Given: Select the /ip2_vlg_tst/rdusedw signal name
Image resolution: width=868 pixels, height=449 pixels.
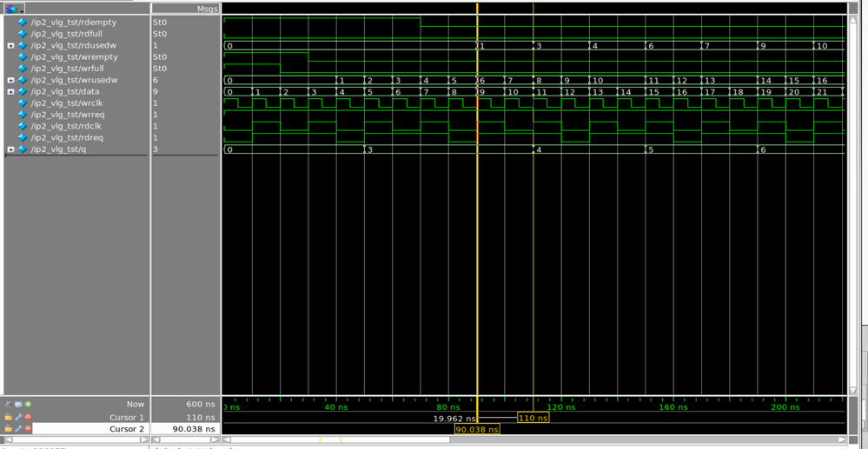Looking at the screenshot, I should [x=73, y=45].
